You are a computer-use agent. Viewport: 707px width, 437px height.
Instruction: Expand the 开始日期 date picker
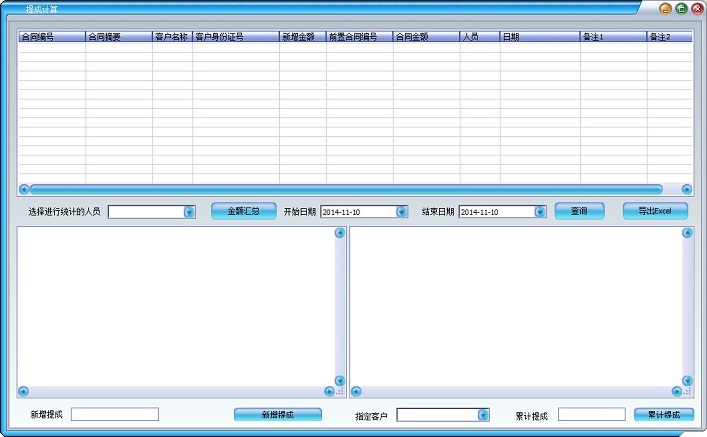(x=402, y=212)
